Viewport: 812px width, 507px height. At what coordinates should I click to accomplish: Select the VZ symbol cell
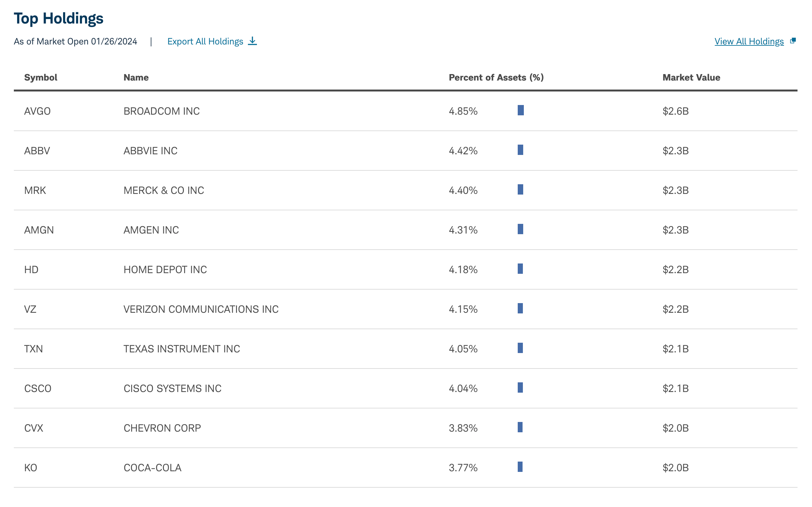click(30, 309)
